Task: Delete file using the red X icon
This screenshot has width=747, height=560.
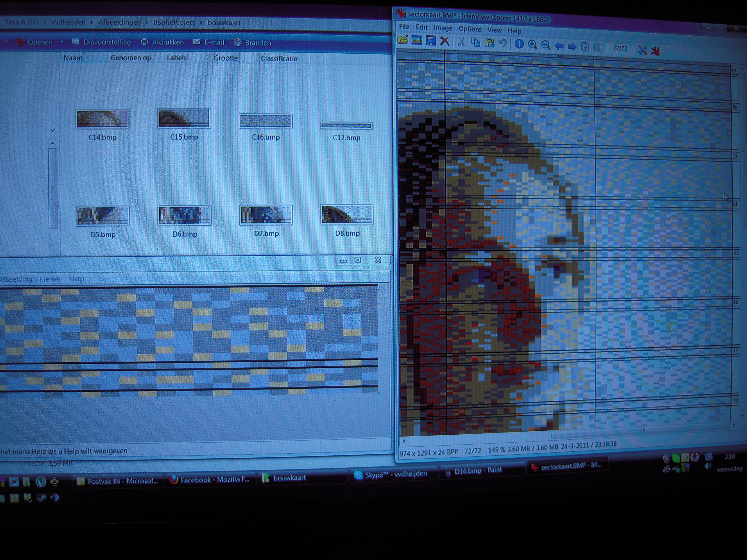Action: coord(444,42)
